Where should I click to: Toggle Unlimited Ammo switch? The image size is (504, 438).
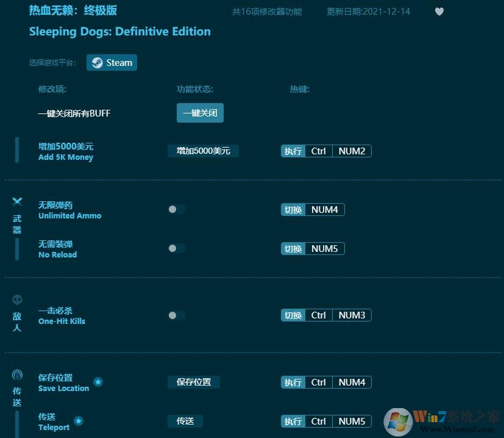pos(177,209)
